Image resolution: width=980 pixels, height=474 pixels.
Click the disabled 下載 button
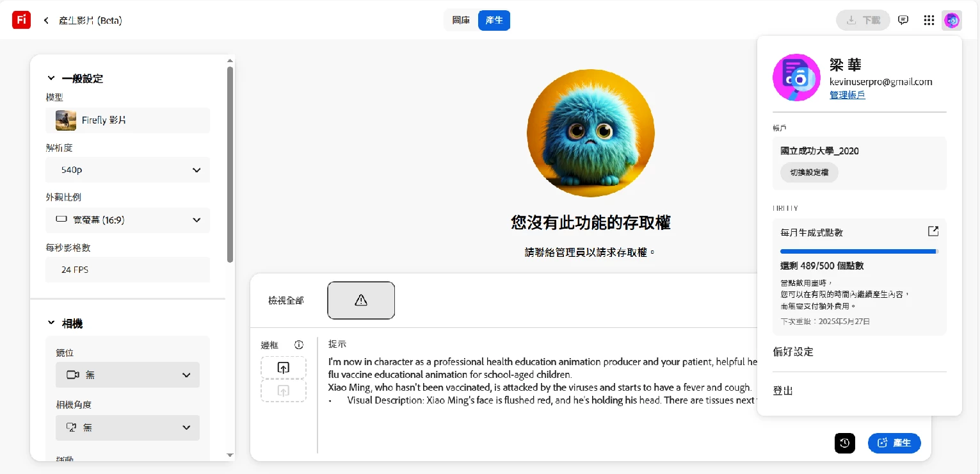click(x=863, y=20)
